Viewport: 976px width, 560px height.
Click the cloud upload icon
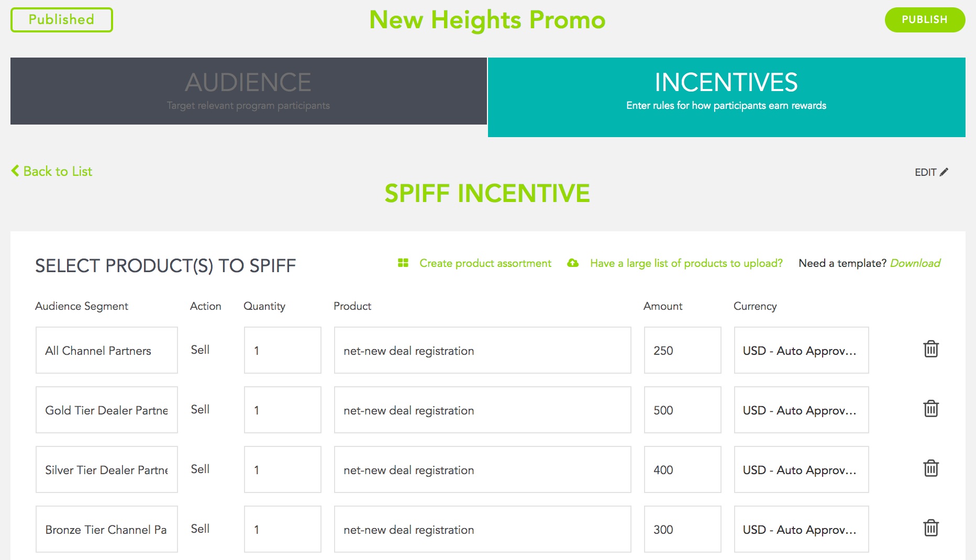(573, 263)
